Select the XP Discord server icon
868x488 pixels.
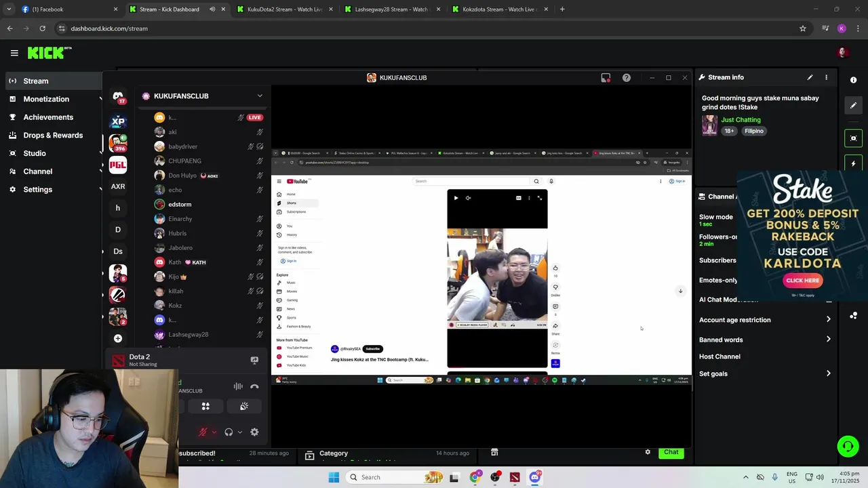[118, 121]
